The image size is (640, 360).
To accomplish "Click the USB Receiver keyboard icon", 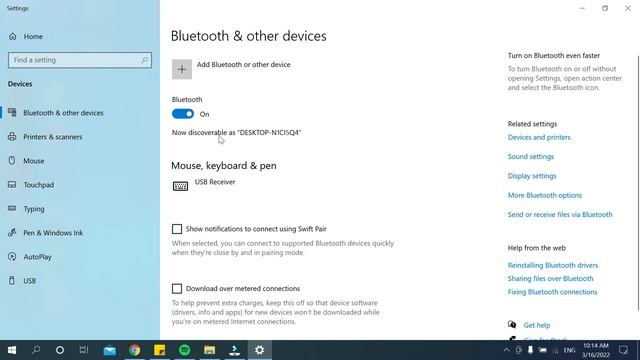I will (180, 186).
